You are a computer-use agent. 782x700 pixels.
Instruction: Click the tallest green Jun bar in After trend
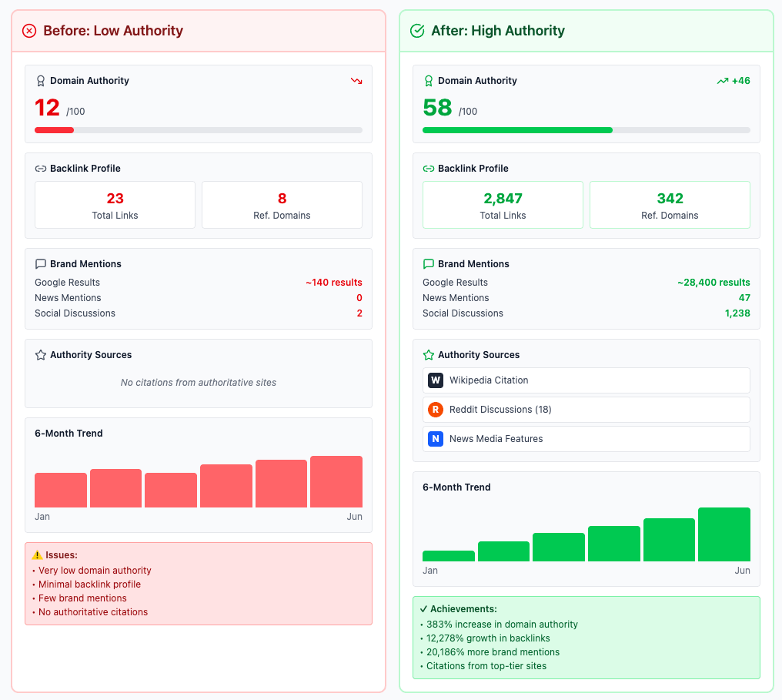click(724, 534)
